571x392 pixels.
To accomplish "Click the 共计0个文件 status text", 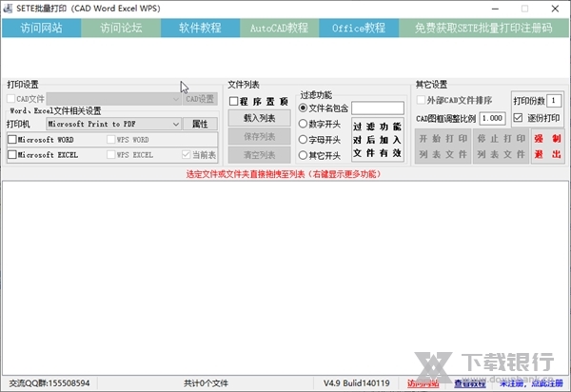I will tap(206, 382).
